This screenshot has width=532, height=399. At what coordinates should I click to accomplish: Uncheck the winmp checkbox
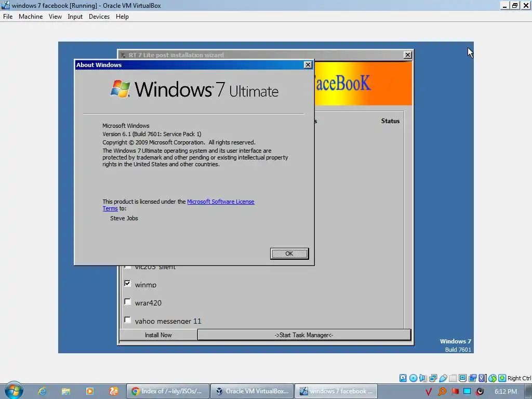pos(128,283)
